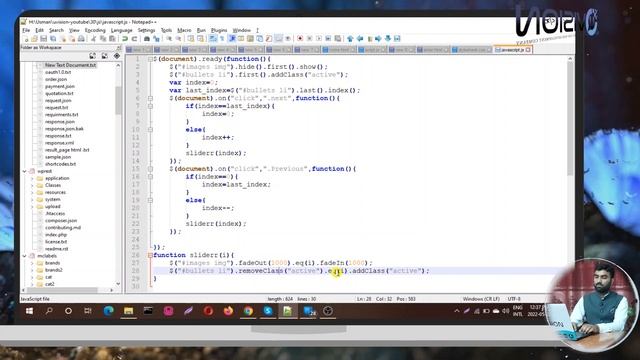The width and height of the screenshot is (640, 360).
Task: Select payment.json in the file tree
Action: (x=60, y=87)
